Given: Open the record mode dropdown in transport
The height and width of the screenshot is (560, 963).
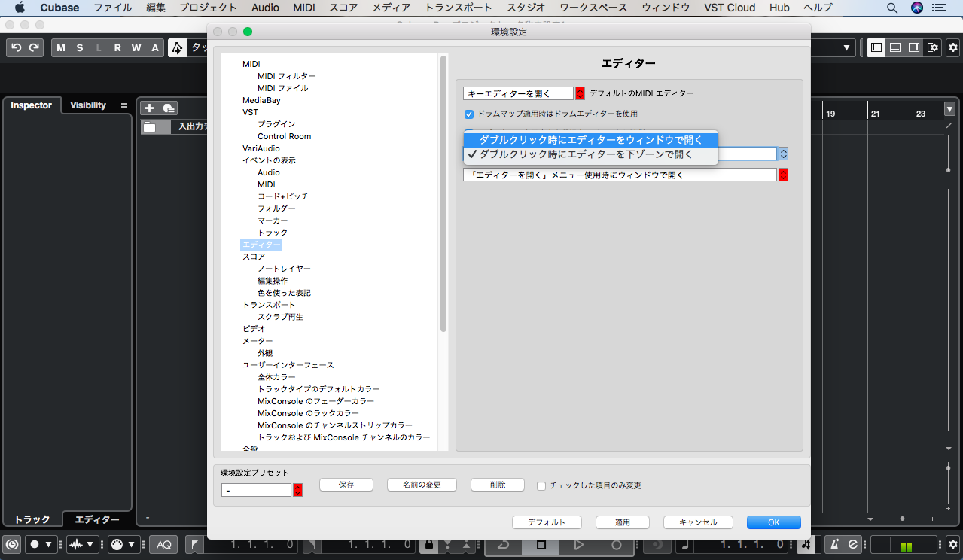Looking at the screenshot, I should 41,544.
